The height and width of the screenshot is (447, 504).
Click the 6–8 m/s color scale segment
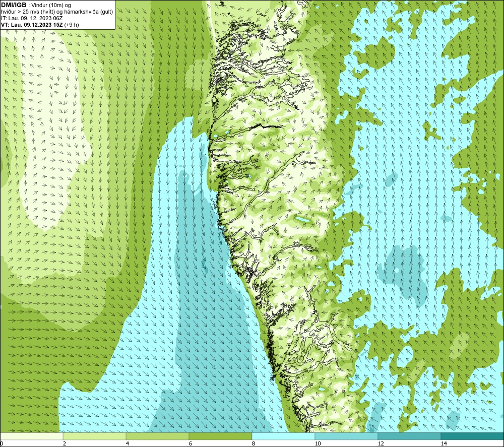(221, 436)
